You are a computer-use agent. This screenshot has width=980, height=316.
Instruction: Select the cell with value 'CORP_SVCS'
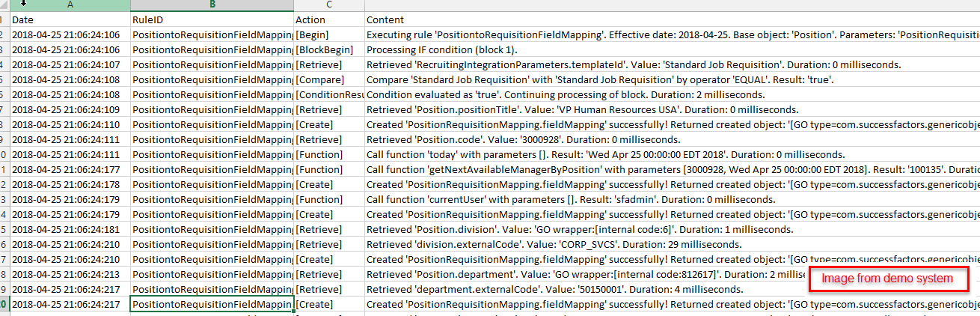(x=672, y=245)
